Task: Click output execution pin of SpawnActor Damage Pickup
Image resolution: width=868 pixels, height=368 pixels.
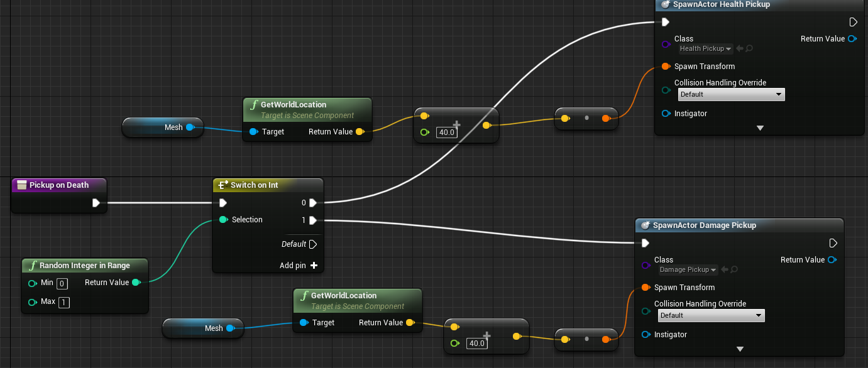Action: pos(833,243)
